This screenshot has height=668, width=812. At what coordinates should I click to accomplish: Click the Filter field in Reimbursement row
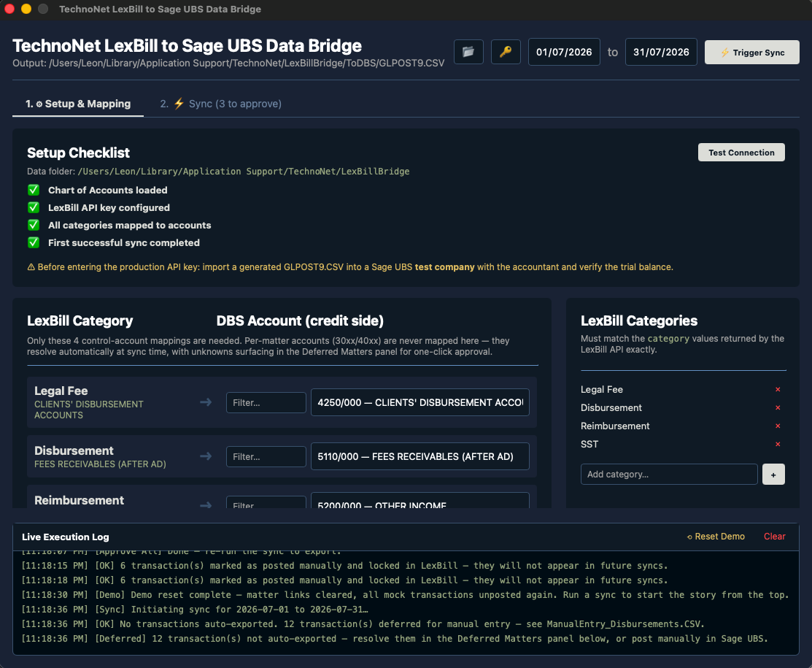click(266, 502)
